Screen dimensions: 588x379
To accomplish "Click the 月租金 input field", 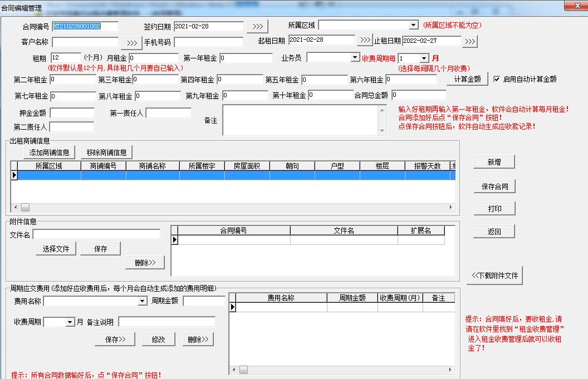I will pyautogui.click(x=154, y=58).
